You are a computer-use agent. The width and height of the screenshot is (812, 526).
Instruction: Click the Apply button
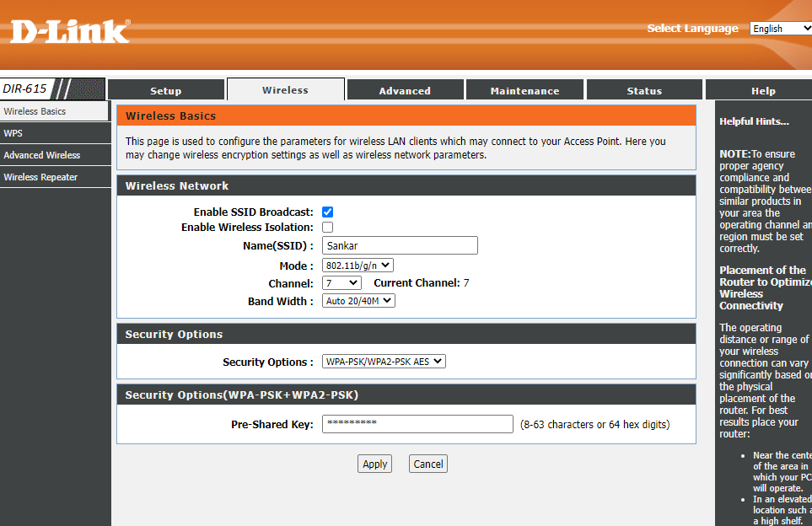(x=374, y=464)
